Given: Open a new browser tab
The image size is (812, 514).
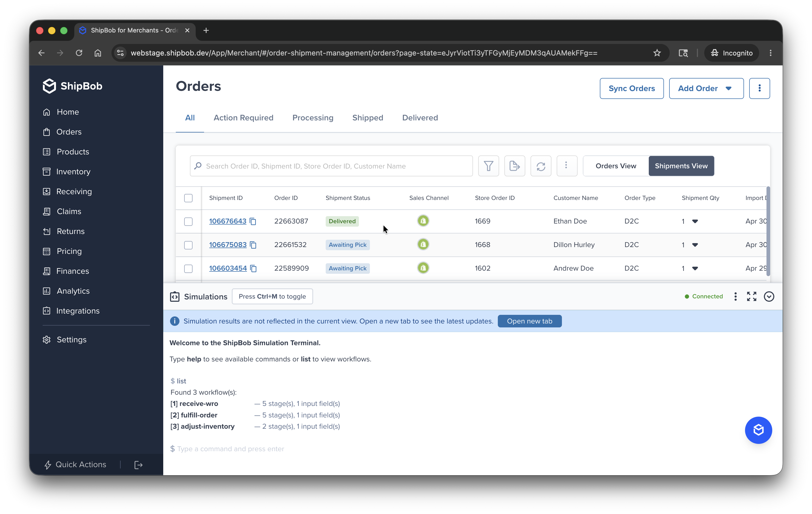Looking at the screenshot, I should point(206,30).
